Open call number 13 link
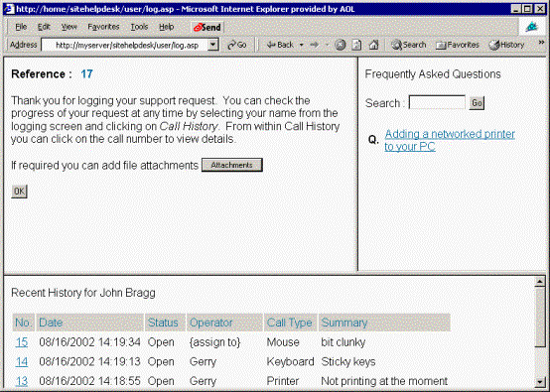Image resolution: width=550 pixels, height=392 pixels. [22, 381]
